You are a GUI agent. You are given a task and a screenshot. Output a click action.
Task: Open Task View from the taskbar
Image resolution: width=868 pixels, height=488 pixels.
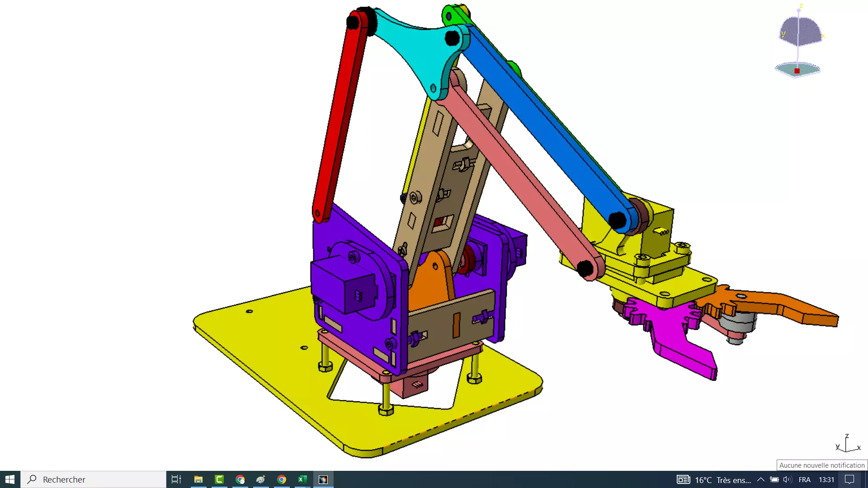coord(176,479)
